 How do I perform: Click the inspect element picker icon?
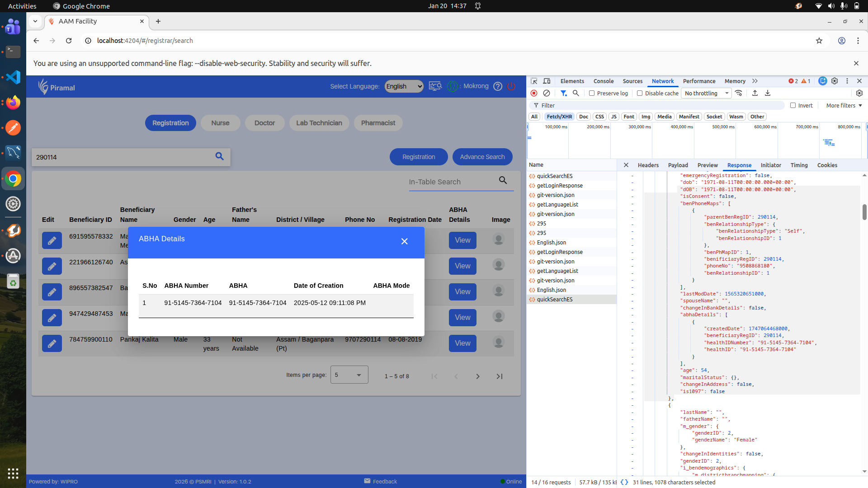pyautogui.click(x=534, y=81)
